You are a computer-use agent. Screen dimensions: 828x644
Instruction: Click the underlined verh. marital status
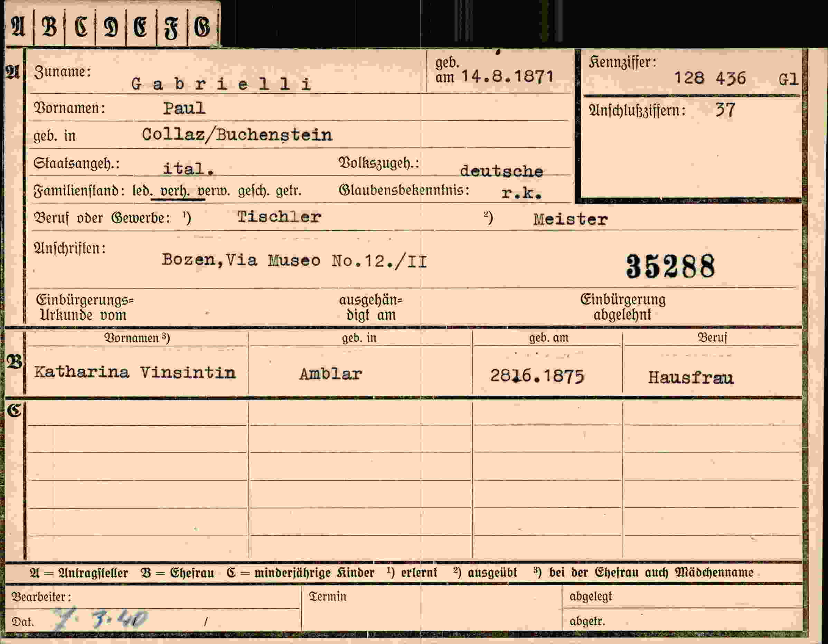pos(175,191)
